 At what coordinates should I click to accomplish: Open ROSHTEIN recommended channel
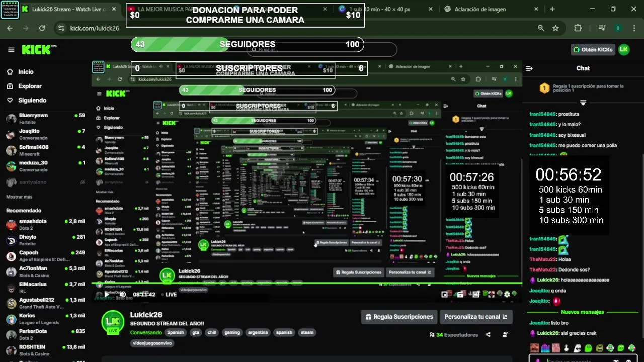click(45, 350)
